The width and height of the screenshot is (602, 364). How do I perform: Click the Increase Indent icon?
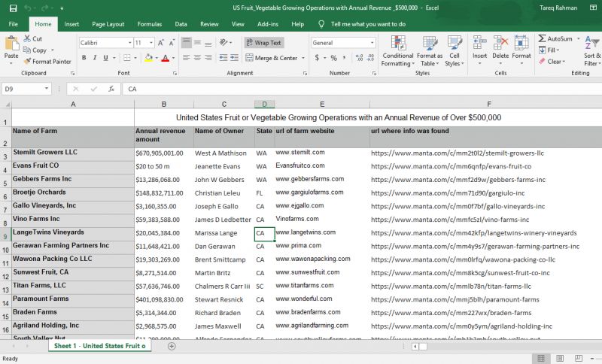[235, 58]
